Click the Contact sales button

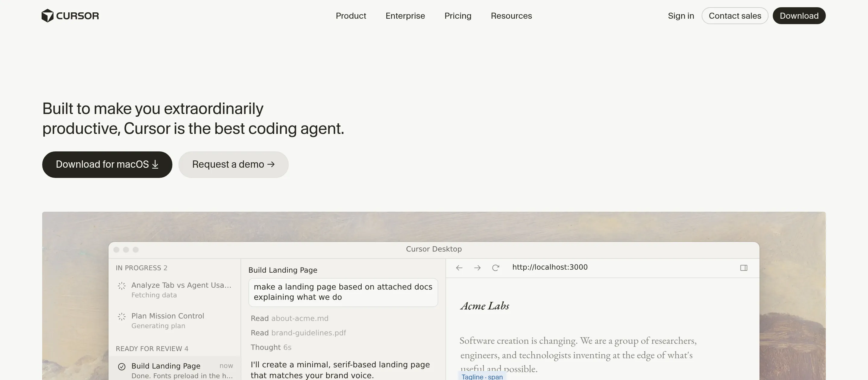734,16
